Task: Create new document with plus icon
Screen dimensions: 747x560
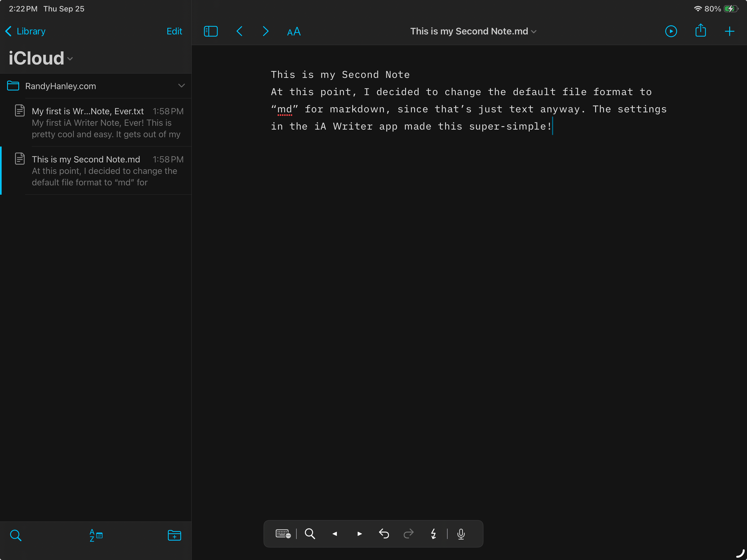Action: (x=729, y=31)
